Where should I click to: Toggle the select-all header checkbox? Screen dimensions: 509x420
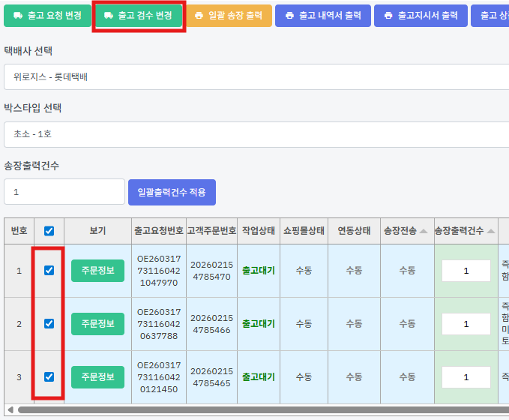[49, 231]
